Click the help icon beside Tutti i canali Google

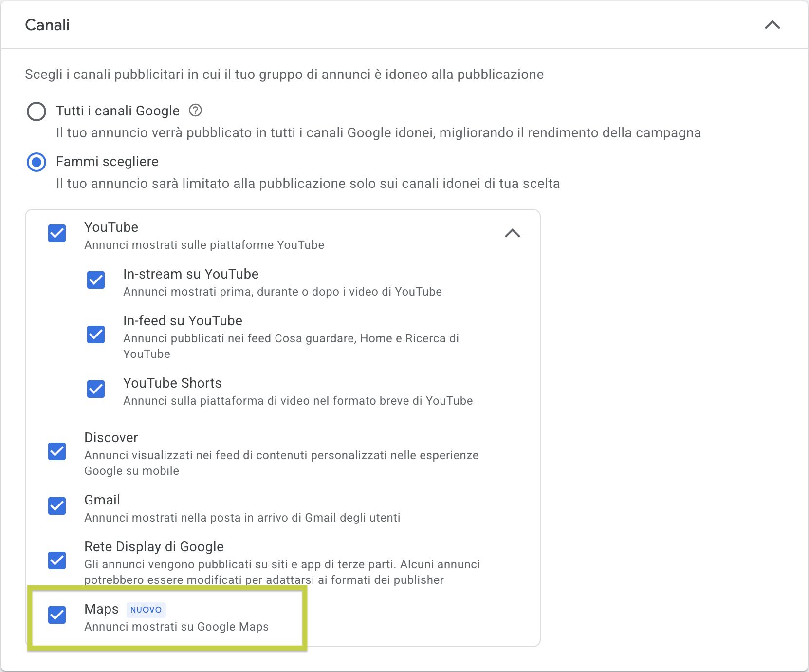(195, 111)
